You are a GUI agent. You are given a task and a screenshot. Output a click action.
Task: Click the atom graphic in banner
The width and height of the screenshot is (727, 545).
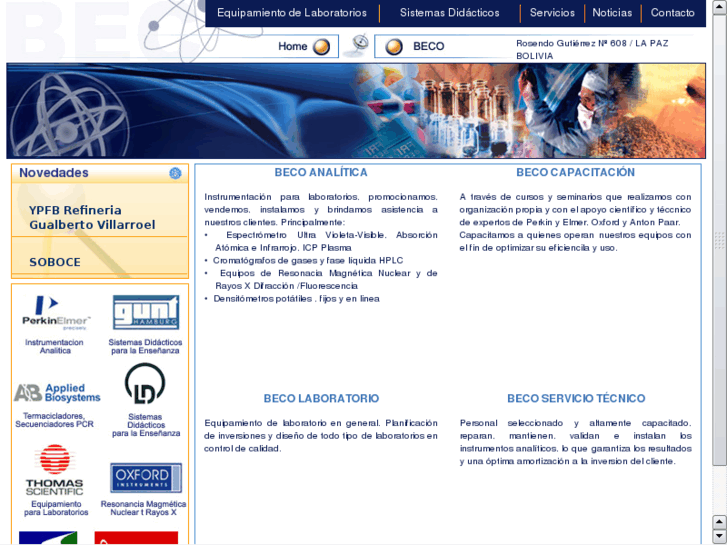tap(69, 116)
